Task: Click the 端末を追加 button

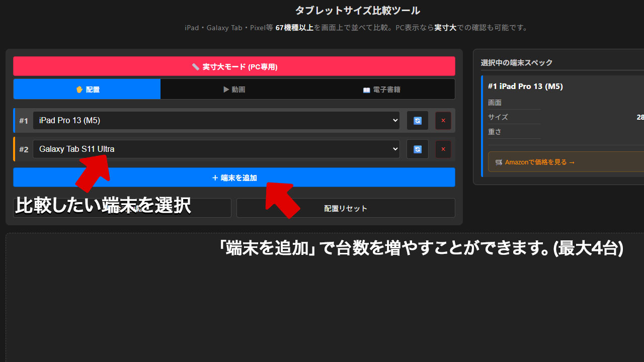Action: [234, 177]
